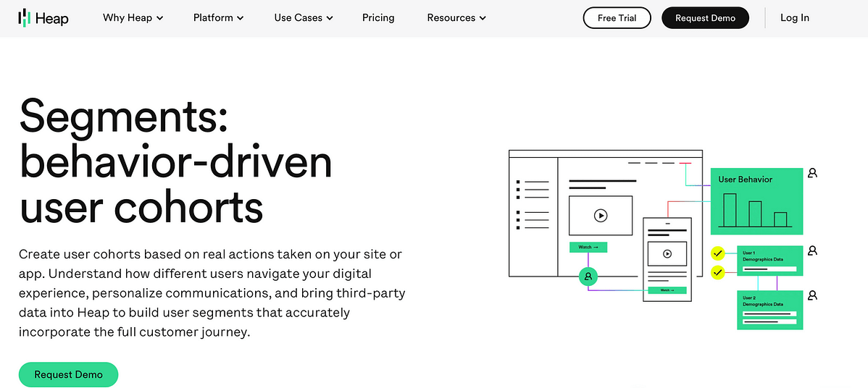Click the play icon in the mobile video mockup

pos(667,253)
